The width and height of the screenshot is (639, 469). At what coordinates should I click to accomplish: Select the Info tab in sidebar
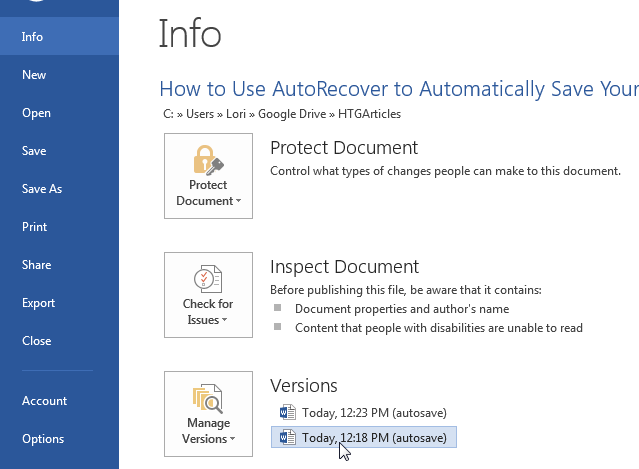coord(33,37)
